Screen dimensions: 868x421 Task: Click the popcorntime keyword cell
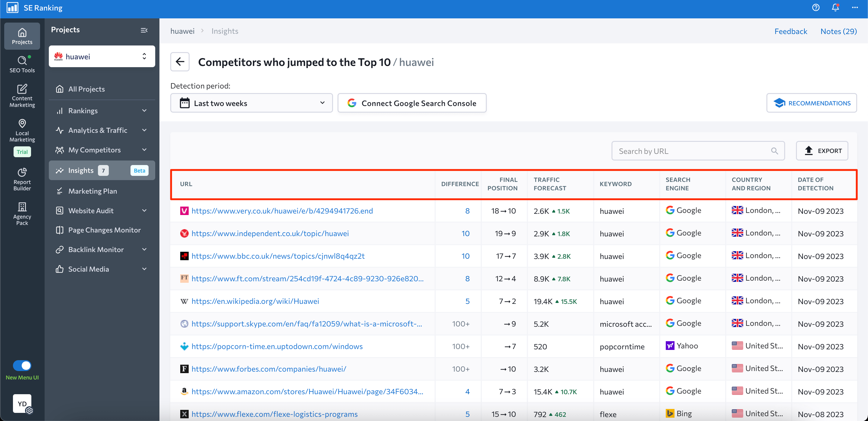(622, 346)
